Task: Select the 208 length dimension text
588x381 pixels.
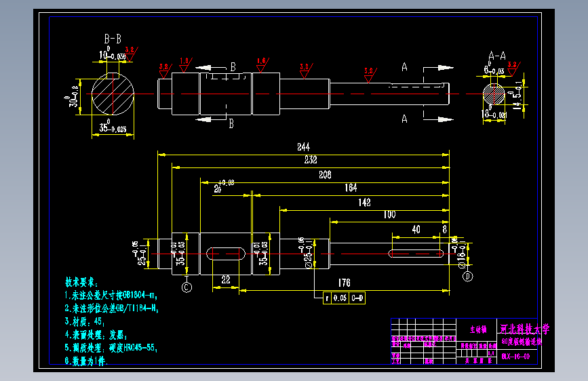Action: (325, 174)
